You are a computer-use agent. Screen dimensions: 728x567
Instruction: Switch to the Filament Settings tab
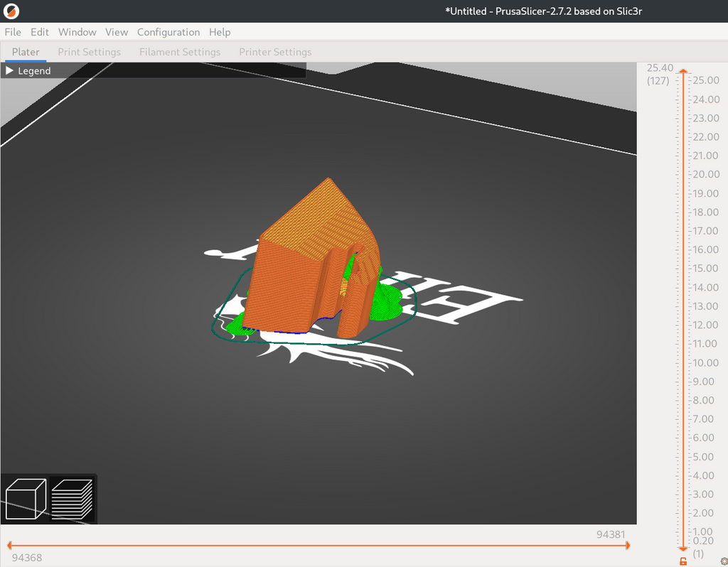(x=180, y=52)
